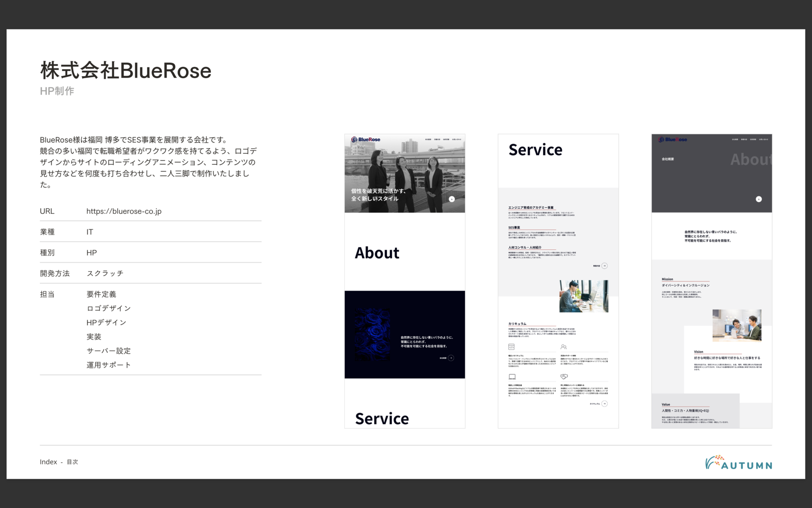The image size is (812, 508).
Task: Click the 開発方法 label
Action: coord(54,273)
